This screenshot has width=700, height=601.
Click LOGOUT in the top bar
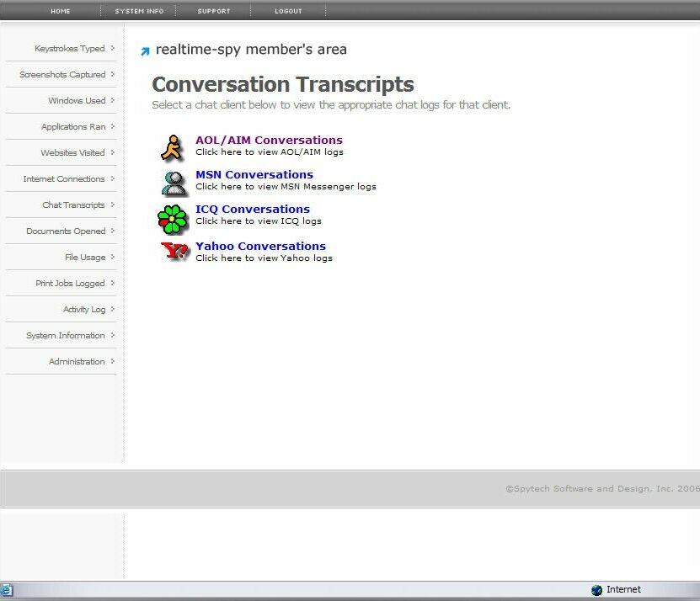(288, 11)
